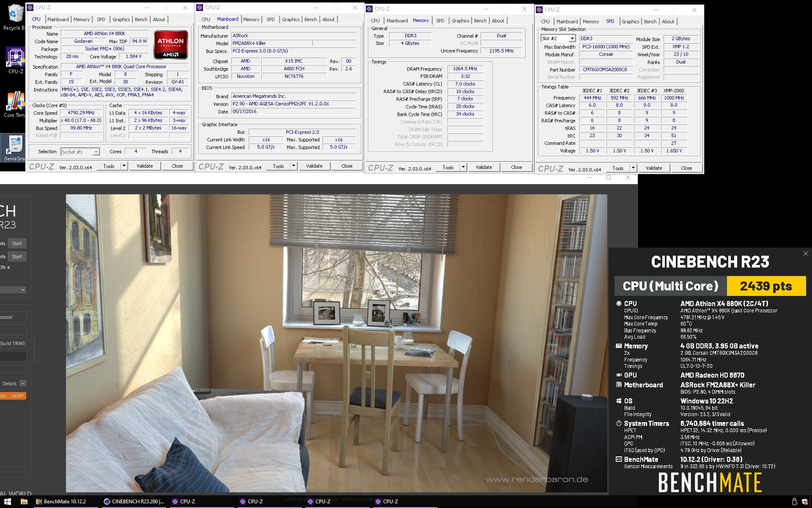Click the Part Number CMT6GX3M3A2000C8 field
The width and height of the screenshot is (812, 508).
click(x=605, y=69)
